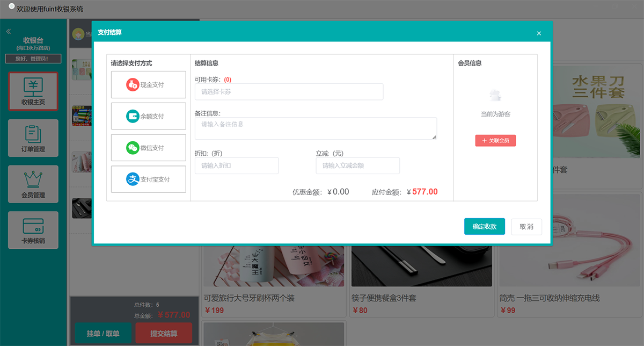644x346 pixels.
Task: Open the 请选择卡券 coupon dropdown
Action: [289, 91]
